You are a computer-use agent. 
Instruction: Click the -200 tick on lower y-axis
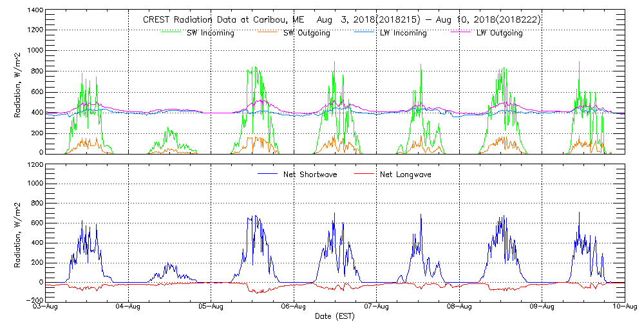33,301
